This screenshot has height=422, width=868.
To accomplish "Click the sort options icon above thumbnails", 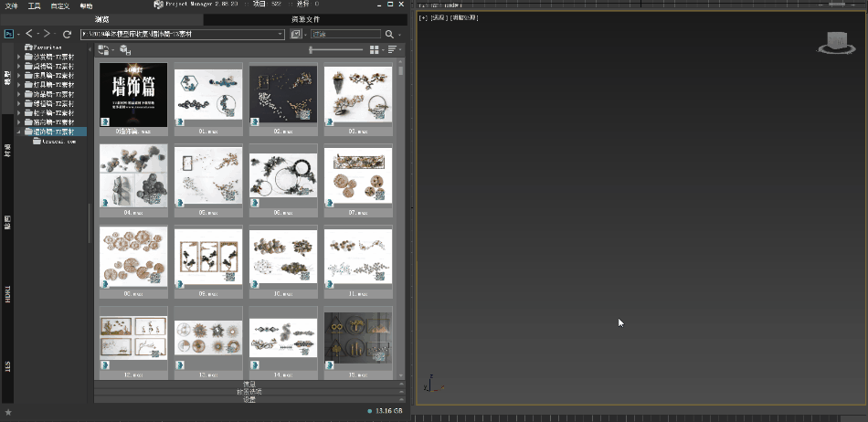I will click(x=392, y=49).
